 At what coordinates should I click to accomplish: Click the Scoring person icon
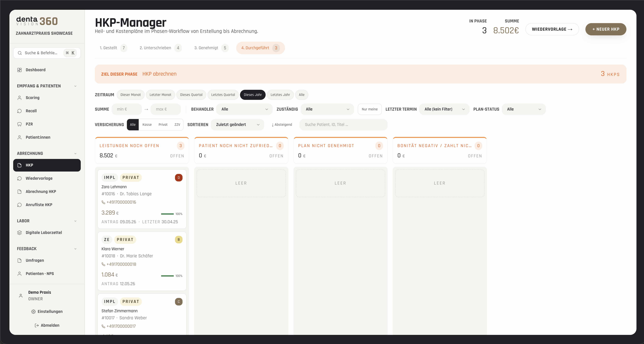tap(19, 98)
